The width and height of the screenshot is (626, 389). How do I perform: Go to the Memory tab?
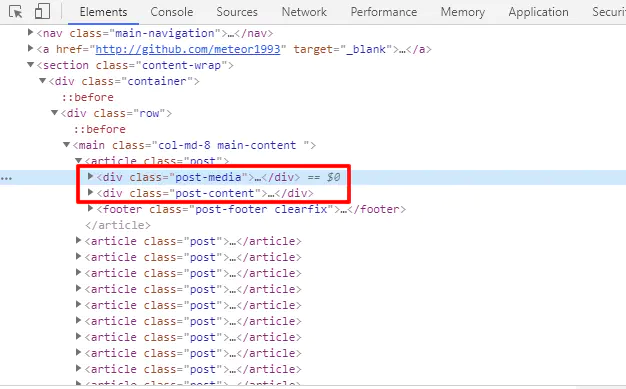[x=463, y=12]
